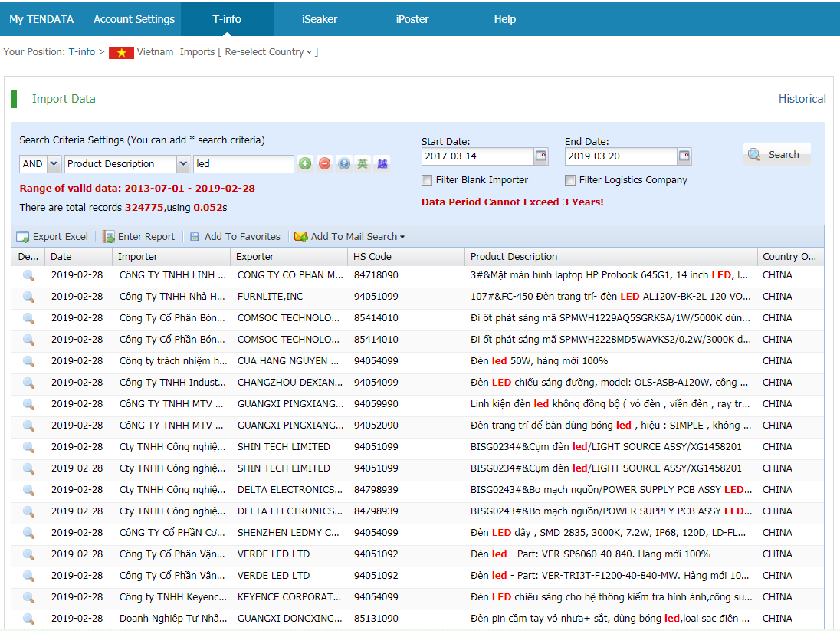Screen dimensions: 840x631
Task: Click the green add search criteria icon
Action: point(305,163)
